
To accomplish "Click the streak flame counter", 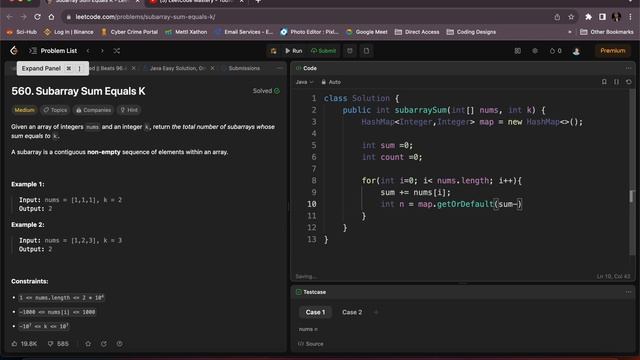I will click(x=556, y=51).
